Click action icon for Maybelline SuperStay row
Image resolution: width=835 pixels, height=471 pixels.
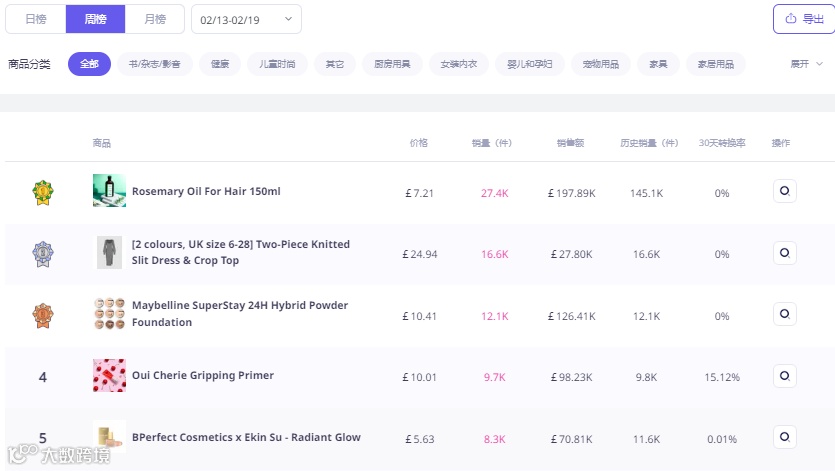coord(785,314)
